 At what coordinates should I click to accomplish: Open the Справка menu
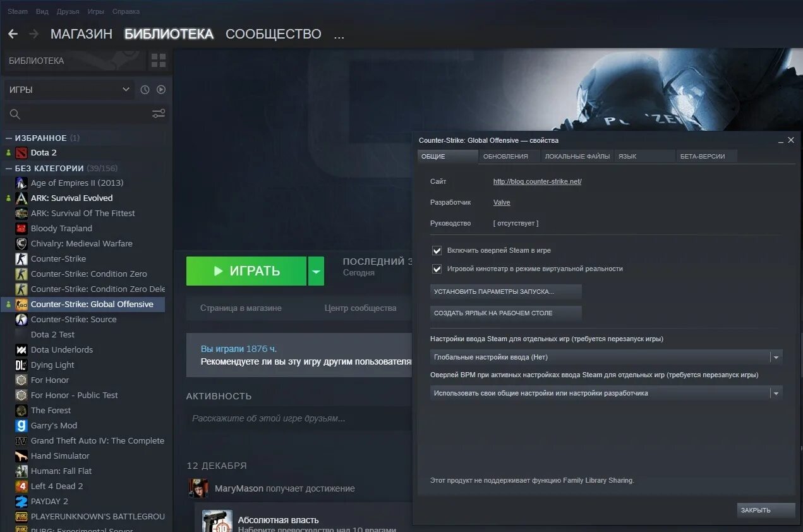[126, 11]
